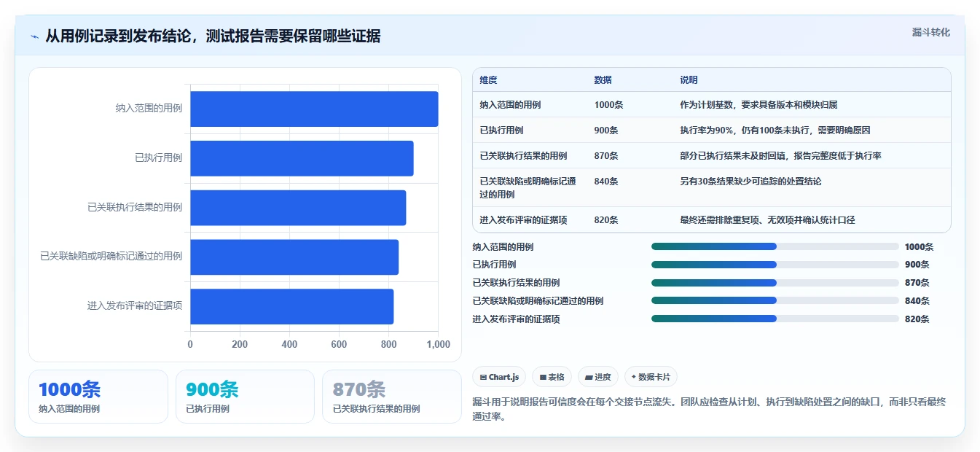Click the 900条 table value

tap(606, 130)
